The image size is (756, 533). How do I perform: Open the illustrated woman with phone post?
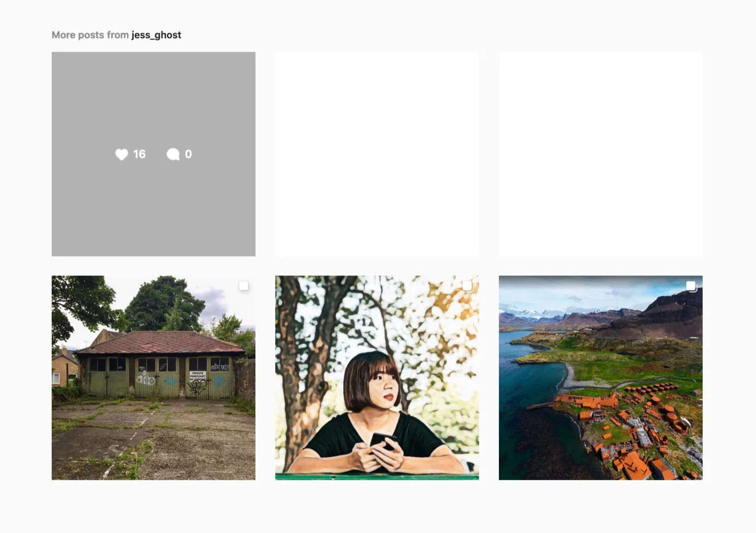(377, 378)
